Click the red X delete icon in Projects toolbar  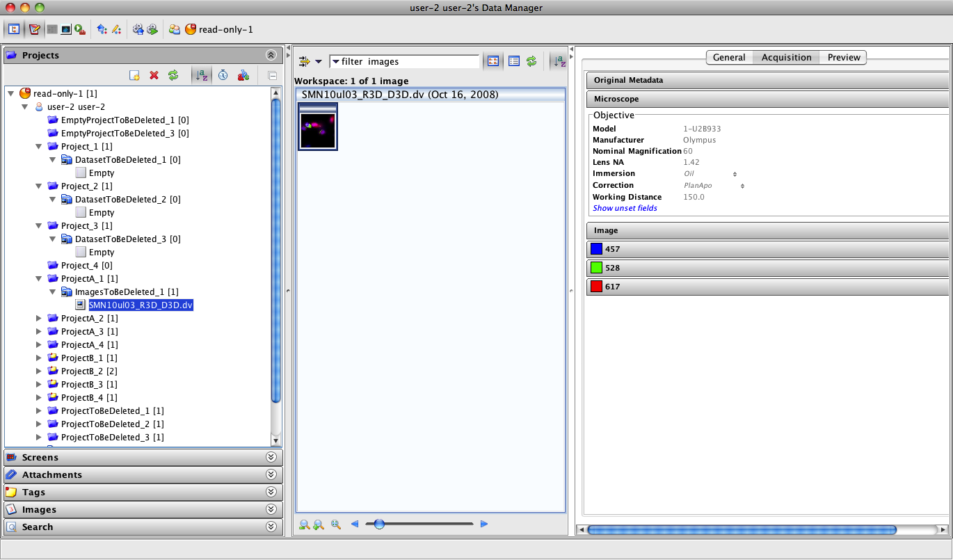(154, 75)
